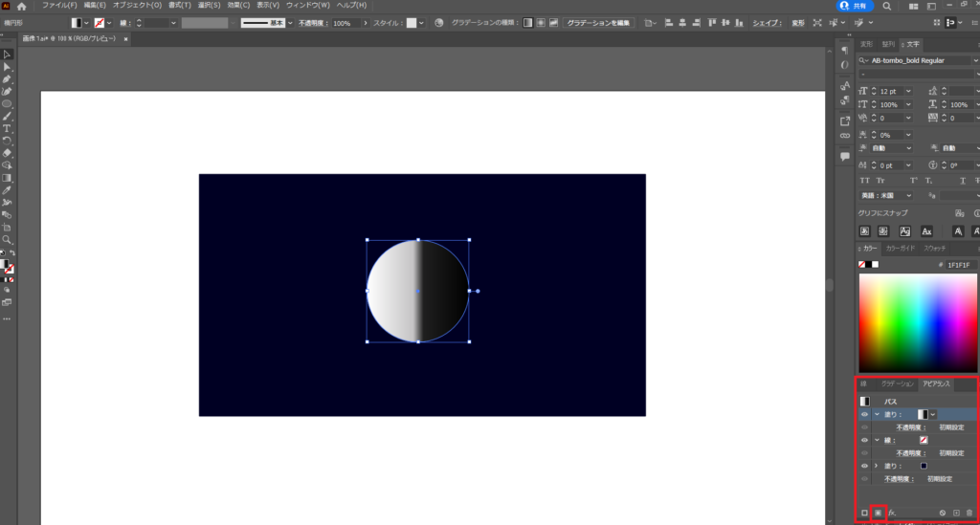Select the Gradient tool in toolbar
This screenshot has width=980, height=525.
[7, 178]
